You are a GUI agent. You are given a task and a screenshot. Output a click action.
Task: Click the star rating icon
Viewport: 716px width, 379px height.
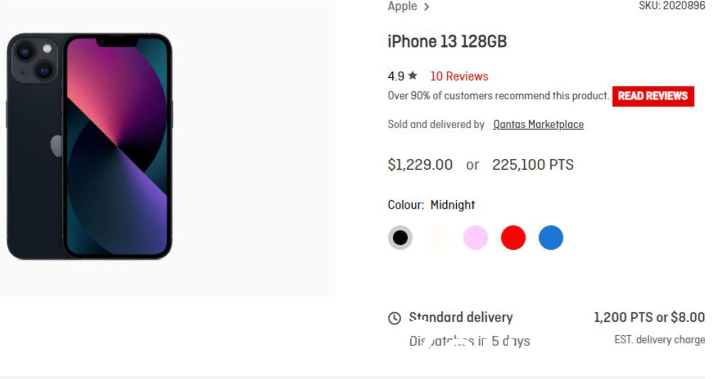coord(413,75)
